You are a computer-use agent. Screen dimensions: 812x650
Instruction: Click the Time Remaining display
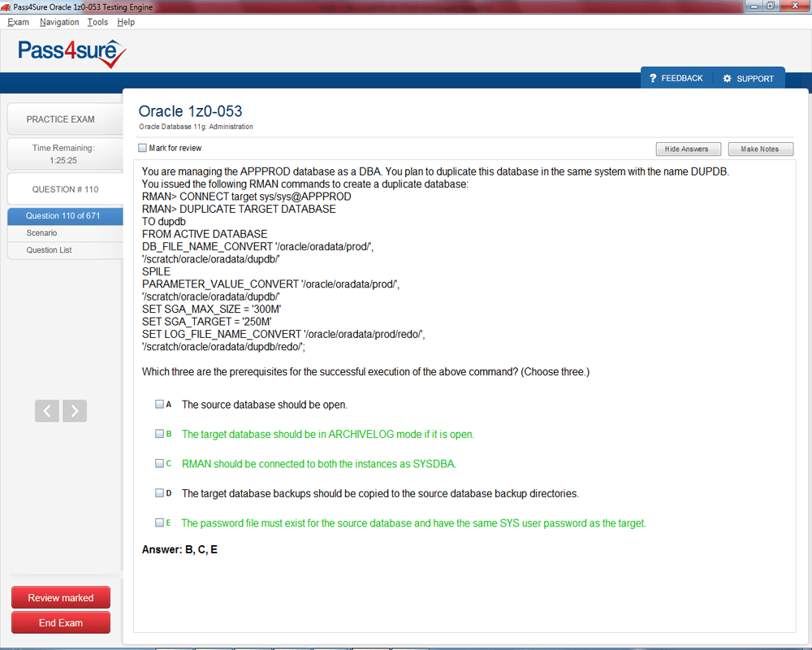[65, 154]
